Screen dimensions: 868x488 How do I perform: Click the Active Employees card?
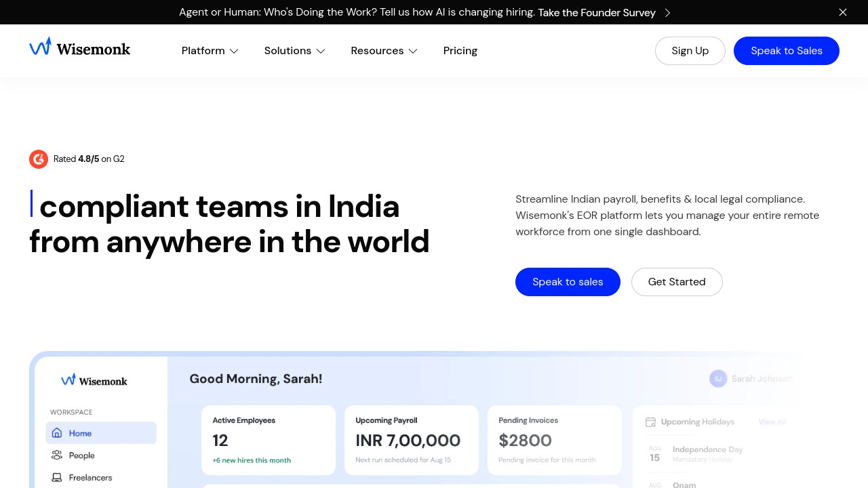269,440
